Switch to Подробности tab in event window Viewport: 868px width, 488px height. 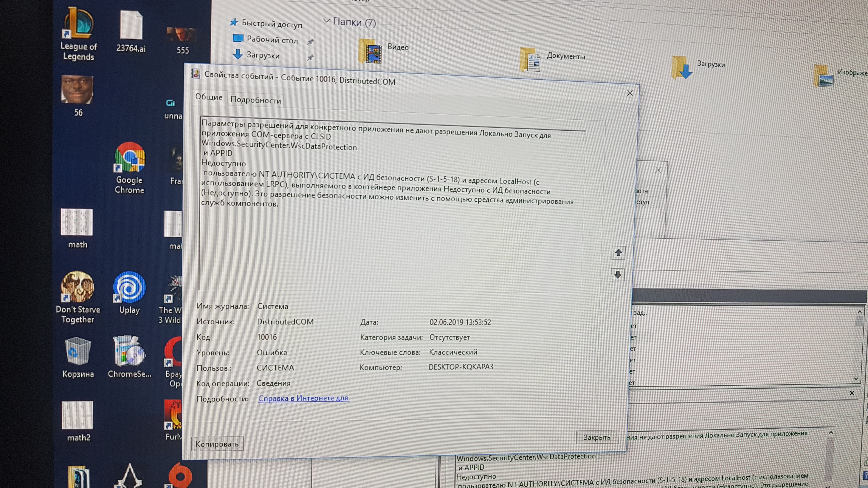click(x=256, y=99)
